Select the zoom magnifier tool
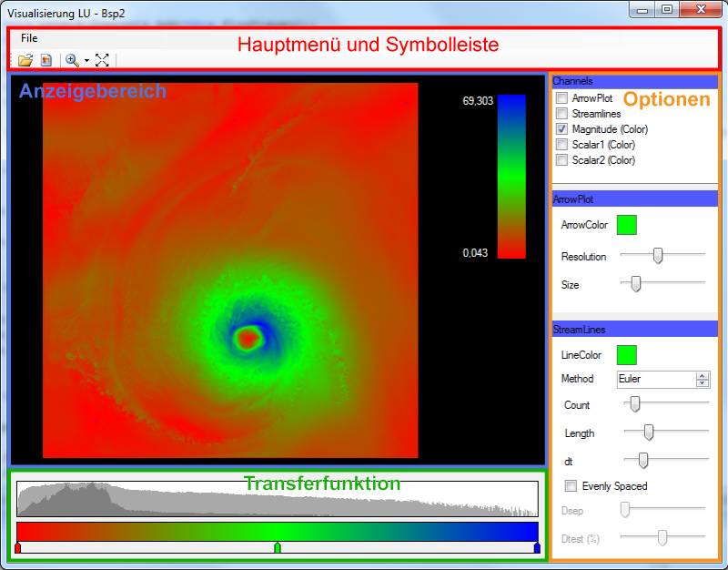This screenshot has height=570, width=728. tap(73, 60)
